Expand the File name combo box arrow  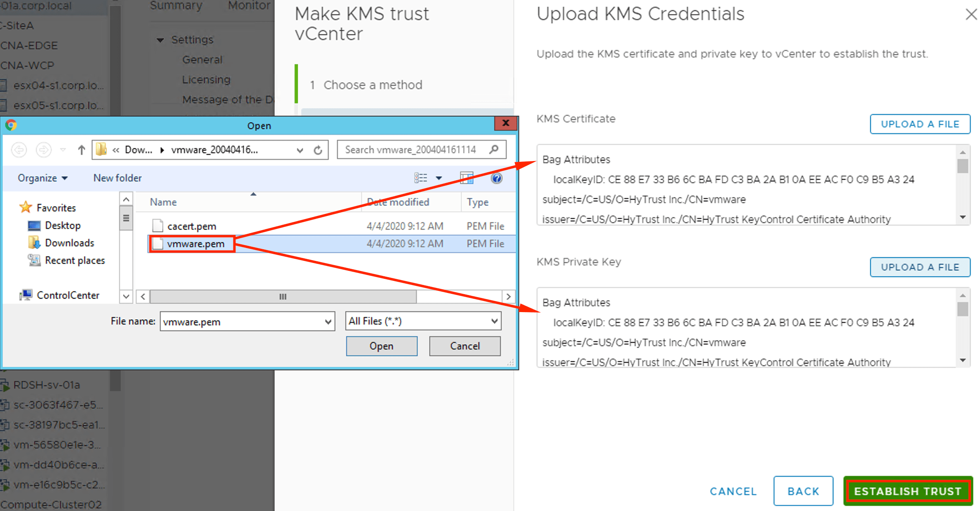click(x=328, y=322)
